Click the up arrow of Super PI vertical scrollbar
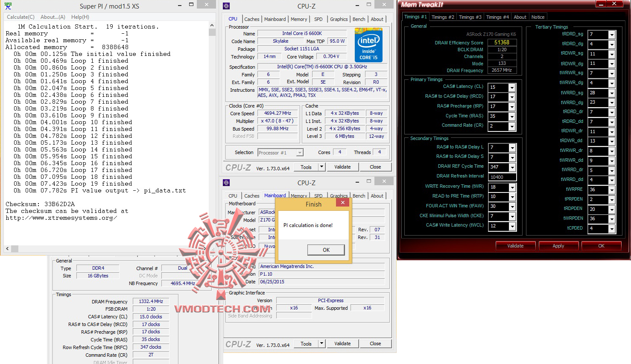Viewport: 631px width, 364px height. click(212, 26)
